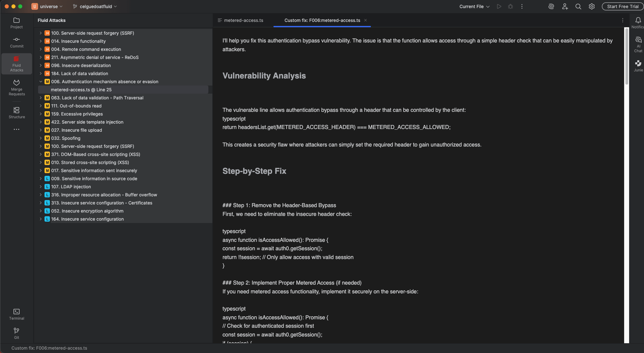Open Search Everywhere magnifier
This screenshot has width=644, height=353.
[x=578, y=6]
